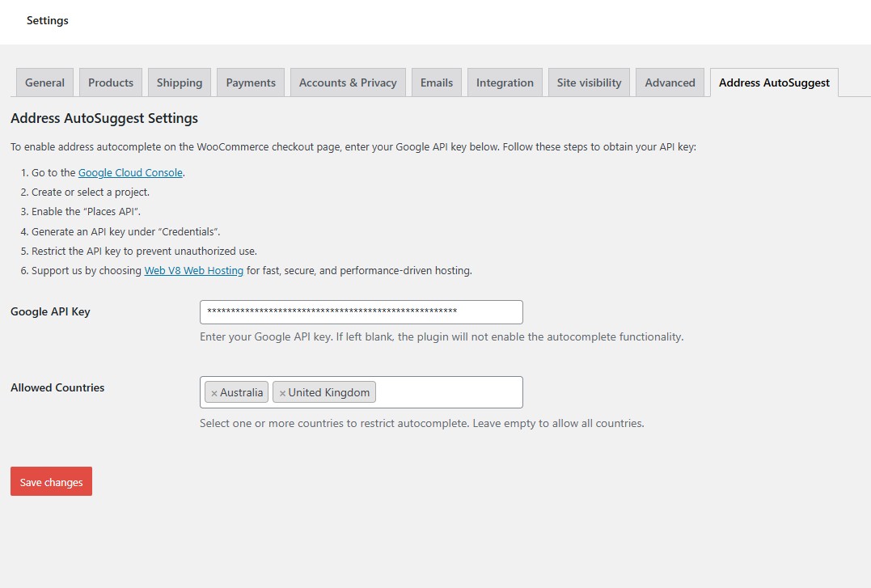Select the Australia country tag

[240, 392]
